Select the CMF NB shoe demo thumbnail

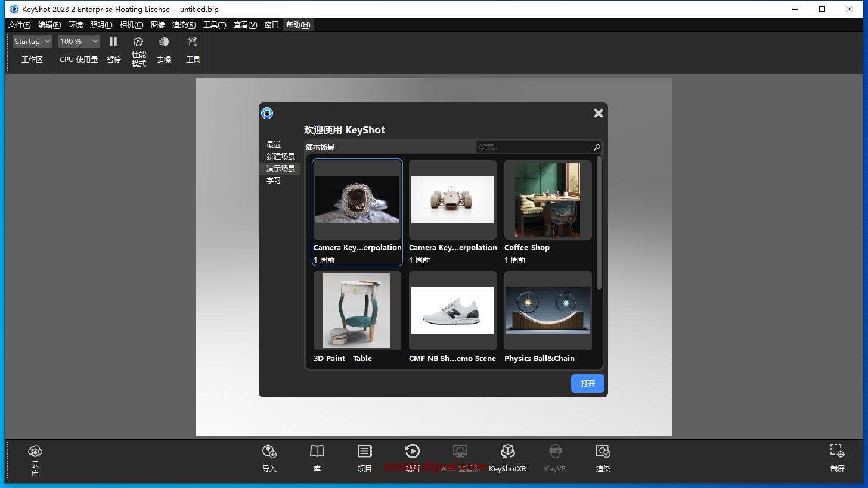pyautogui.click(x=452, y=310)
